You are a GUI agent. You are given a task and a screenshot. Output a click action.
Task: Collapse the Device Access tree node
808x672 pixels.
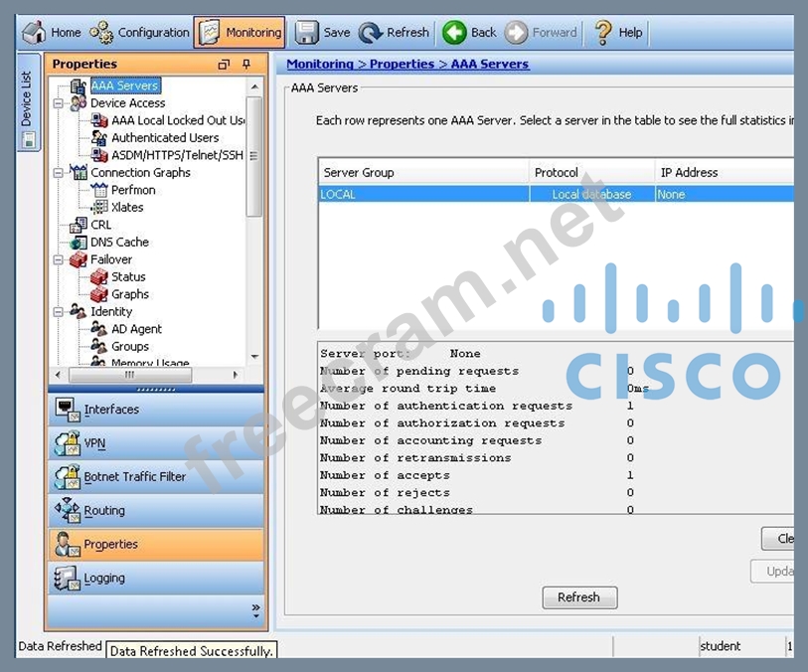click(59, 102)
